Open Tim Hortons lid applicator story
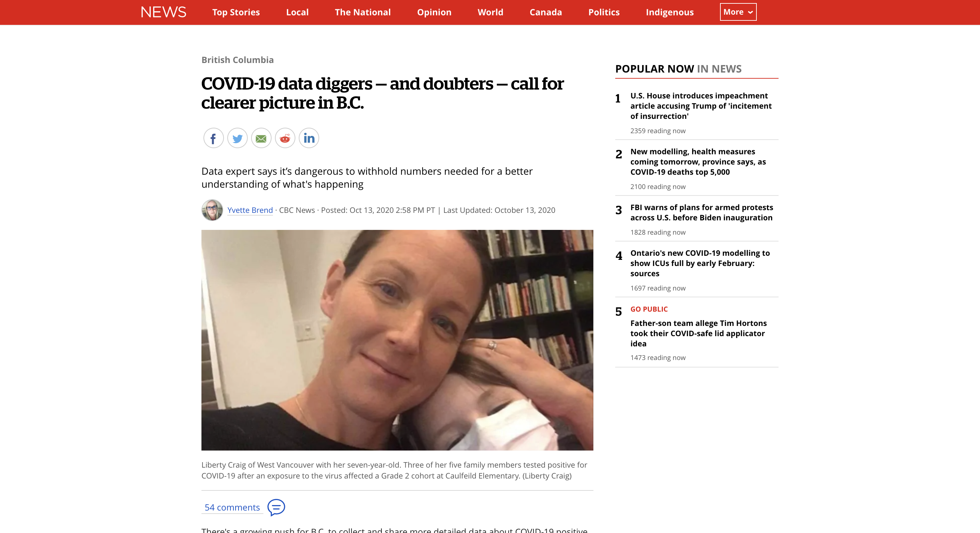Screen dimensions: 980x533 pyautogui.click(x=699, y=333)
